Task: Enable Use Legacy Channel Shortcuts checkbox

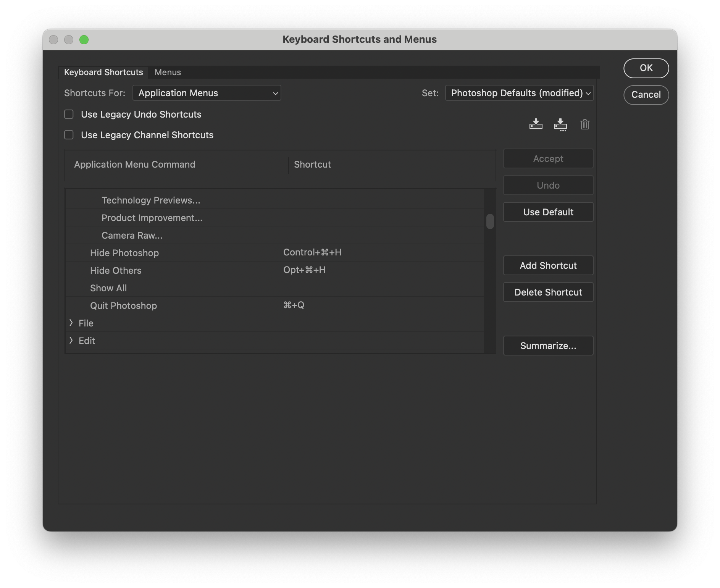Action: (x=69, y=135)
